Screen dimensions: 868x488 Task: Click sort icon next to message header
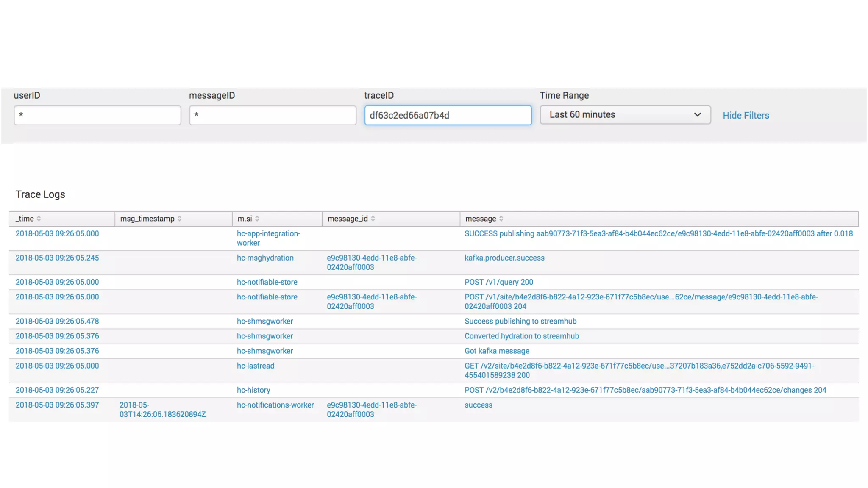click(x=501, y=219)
